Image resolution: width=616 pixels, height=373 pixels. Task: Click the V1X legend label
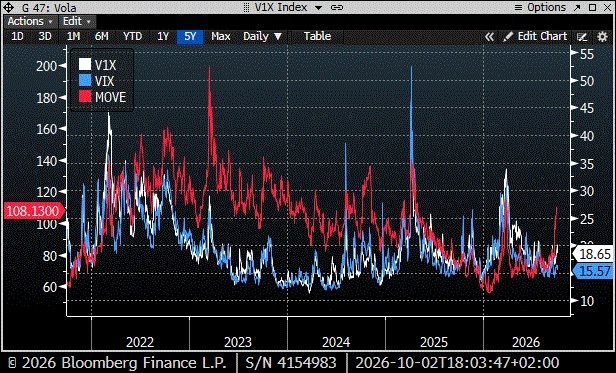pos(105,65)
